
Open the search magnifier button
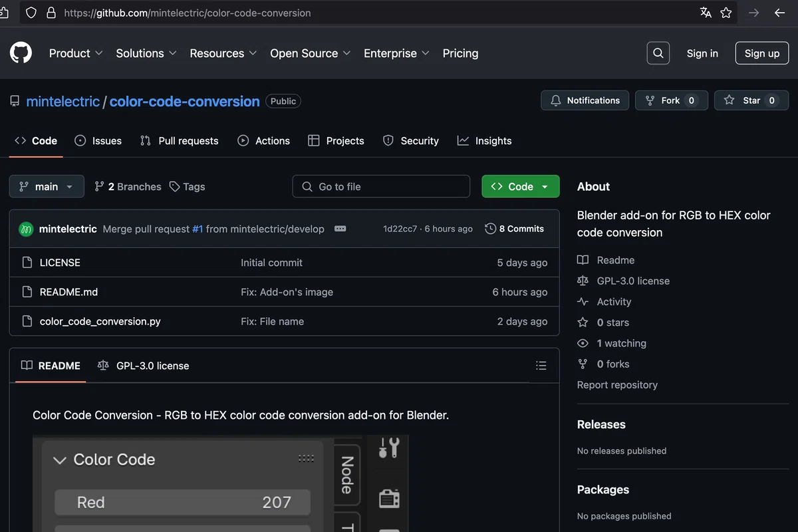point(658,53)
